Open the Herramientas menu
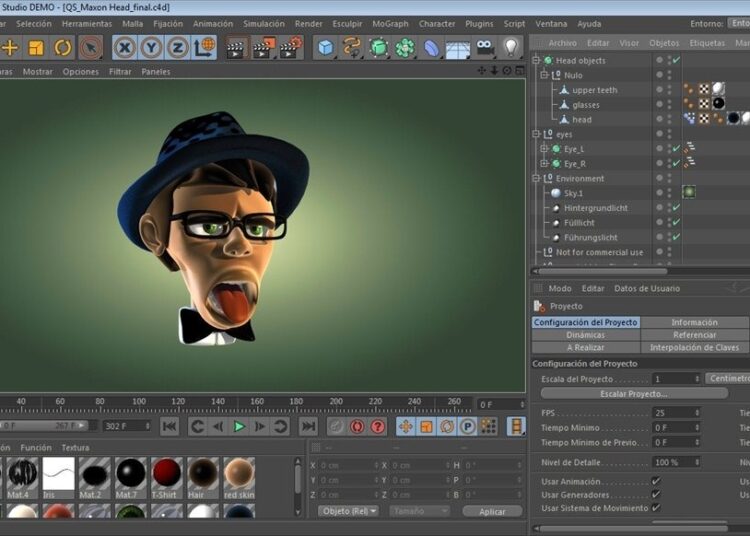This screenshot has height=536, width=750. click(87, 24)
